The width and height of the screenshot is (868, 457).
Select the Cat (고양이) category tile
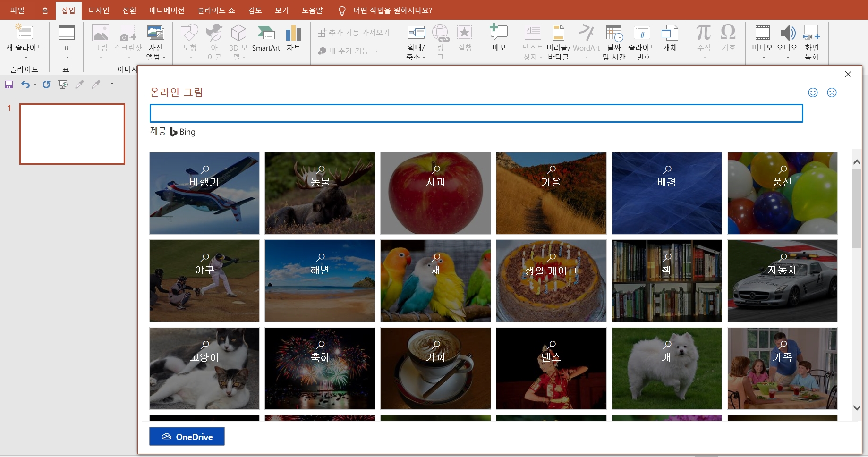coord(204,368)
